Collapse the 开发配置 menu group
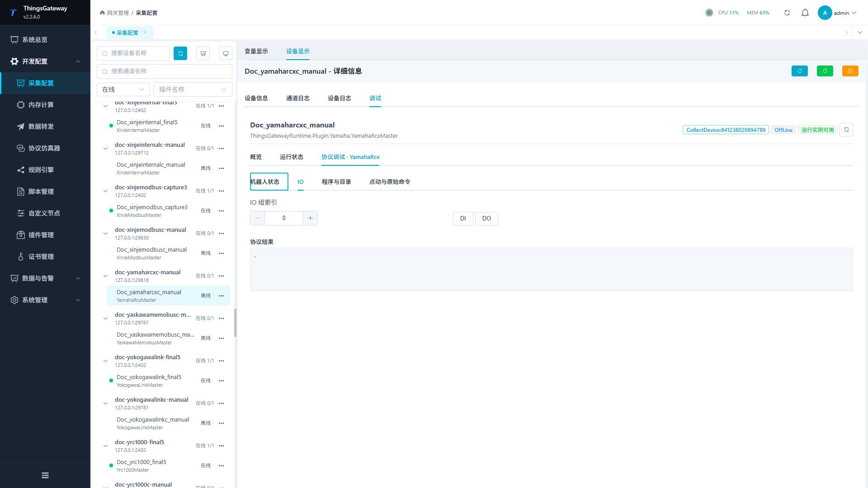The width and height of the screenshot is (868, 488). click(45, 61)
